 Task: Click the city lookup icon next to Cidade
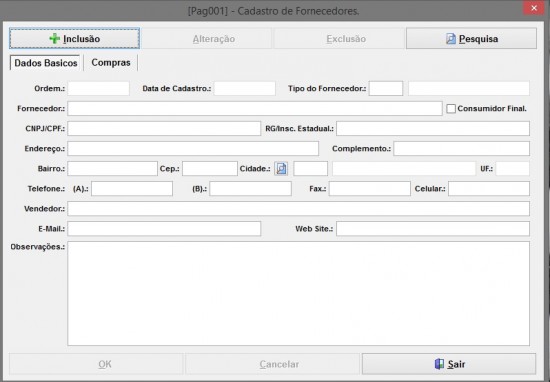coord(281,168)
